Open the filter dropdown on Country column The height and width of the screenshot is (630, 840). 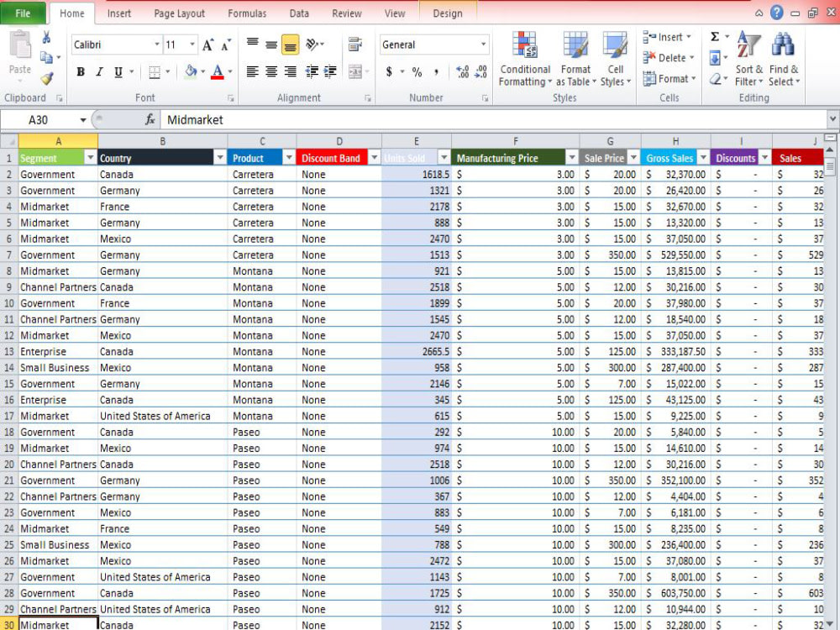[220, 157]
